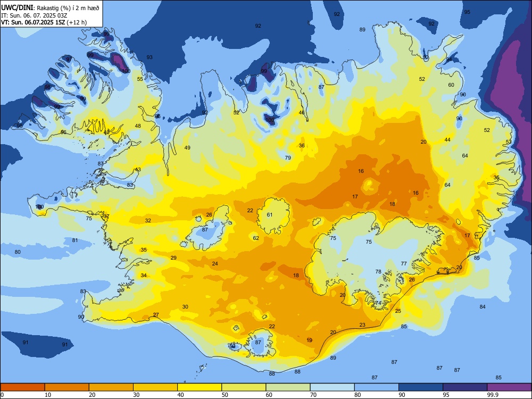The width and height of the screenshot is (532, 399).
Task: Click the humidity value 32 on the map
Action: tap(148, 221)
